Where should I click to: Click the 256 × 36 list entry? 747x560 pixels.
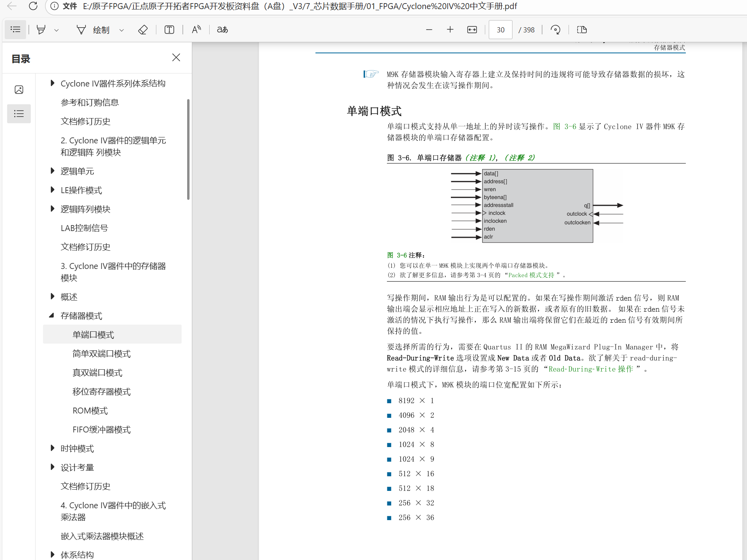[416, 517]
